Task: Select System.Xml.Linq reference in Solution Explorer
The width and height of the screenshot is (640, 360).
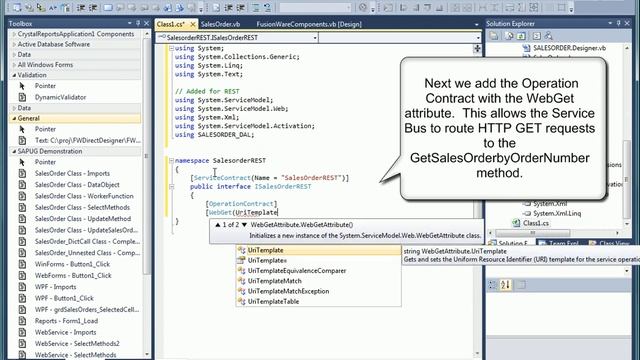Action: (x=557, y=213)
